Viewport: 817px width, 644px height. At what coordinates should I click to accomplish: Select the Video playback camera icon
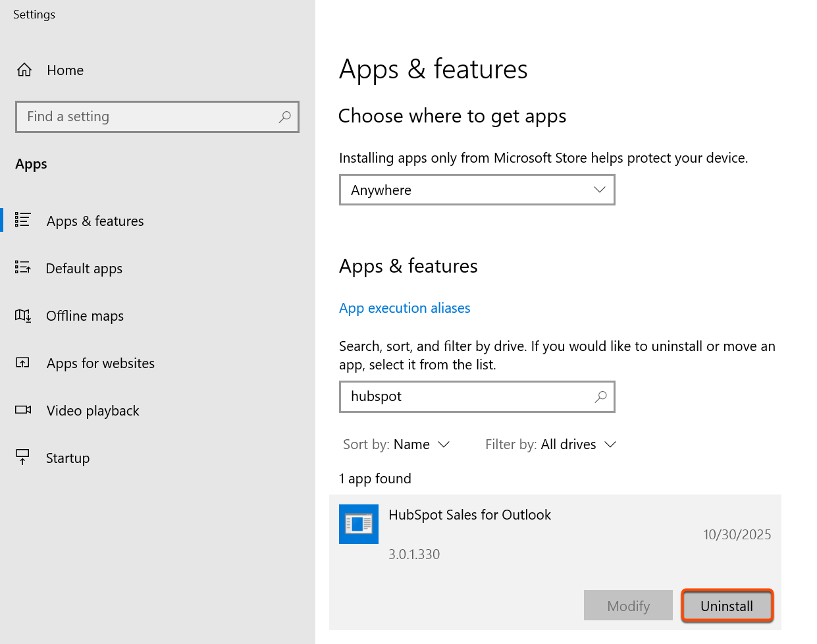pos(23,410)
